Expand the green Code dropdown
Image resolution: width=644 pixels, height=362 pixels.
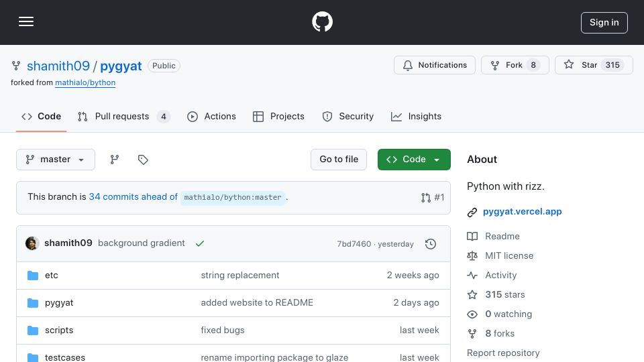pos(414,160)
